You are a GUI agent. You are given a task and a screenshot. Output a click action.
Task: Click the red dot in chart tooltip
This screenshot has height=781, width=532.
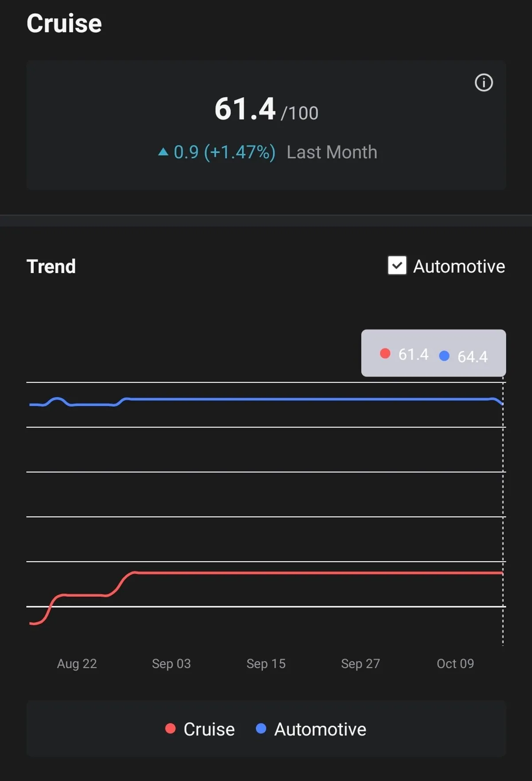point(385,354)
